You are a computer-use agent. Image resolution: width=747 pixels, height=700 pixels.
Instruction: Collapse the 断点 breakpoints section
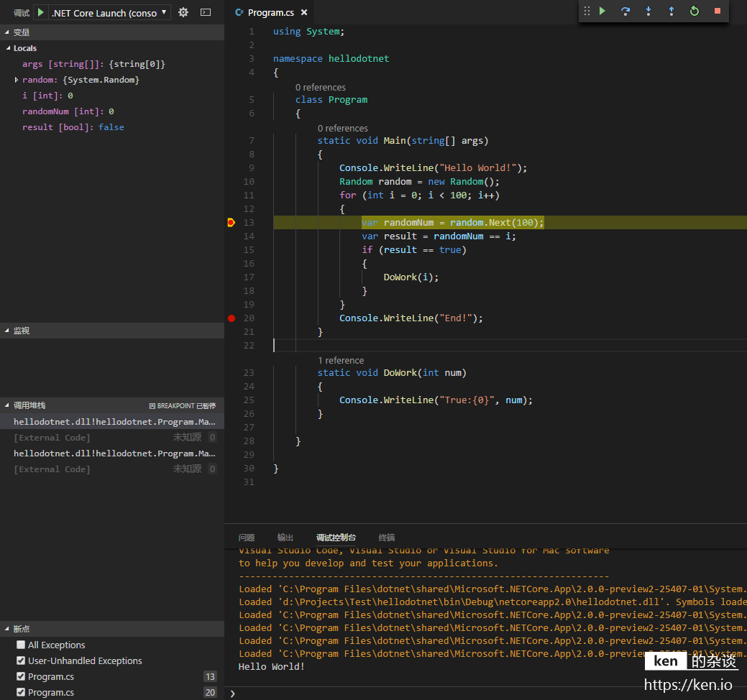click(x=112, y=629)
